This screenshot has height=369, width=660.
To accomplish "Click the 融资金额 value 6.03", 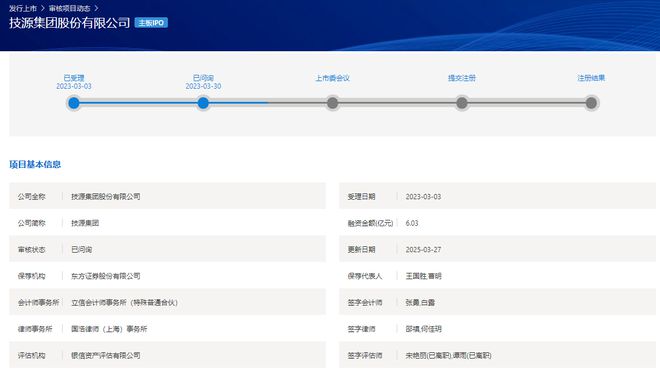I will pos(412,223).
